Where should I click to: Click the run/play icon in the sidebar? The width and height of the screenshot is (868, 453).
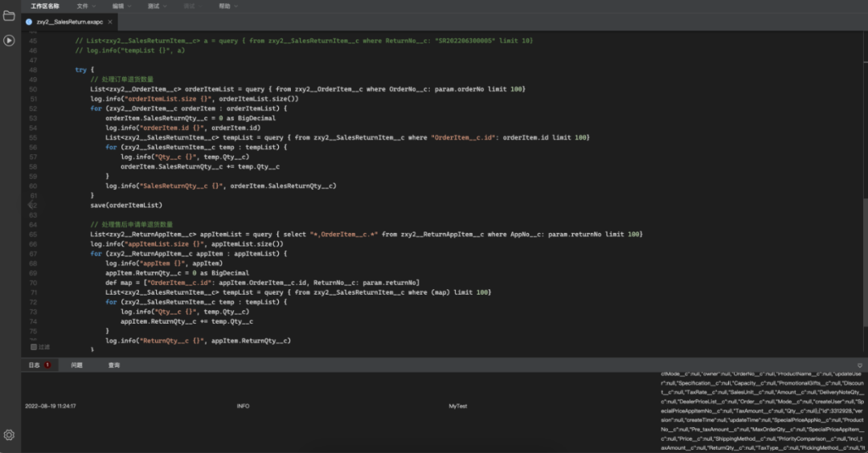click(x=9, y=40)
